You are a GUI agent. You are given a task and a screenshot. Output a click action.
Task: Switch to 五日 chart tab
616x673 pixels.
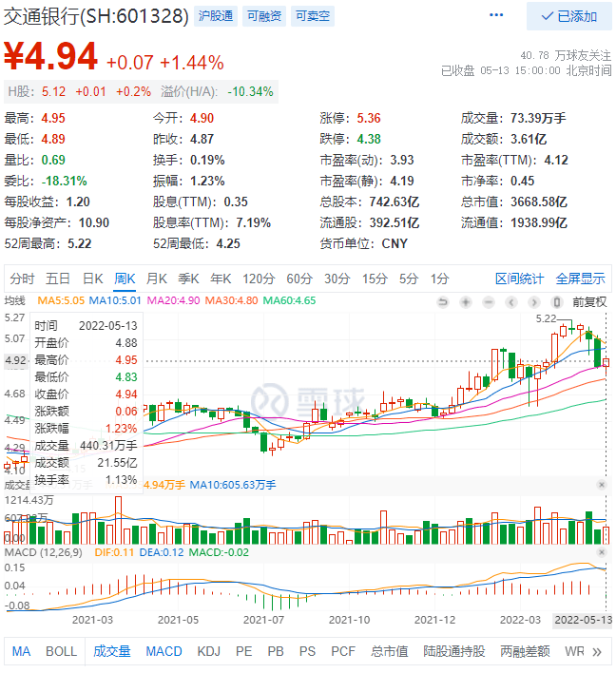[58, 279]
